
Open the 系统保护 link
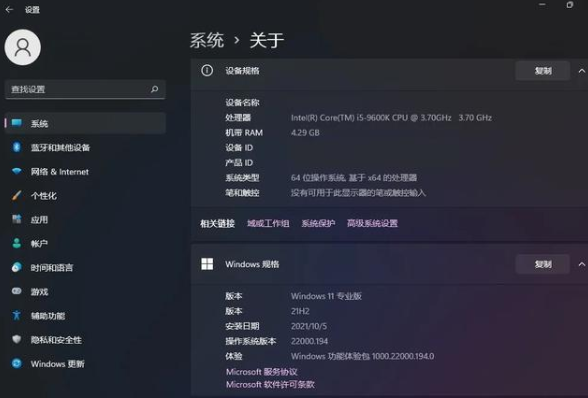point(318,223)
